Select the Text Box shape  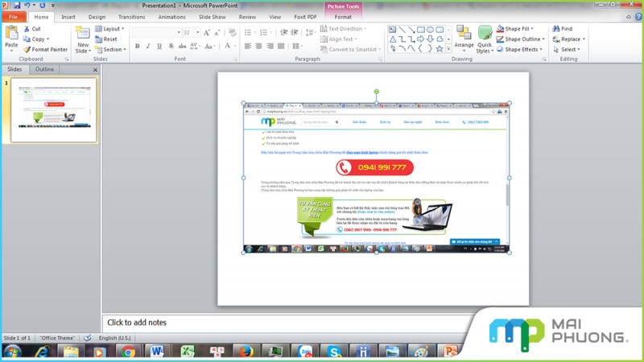[x=393, y=30]
